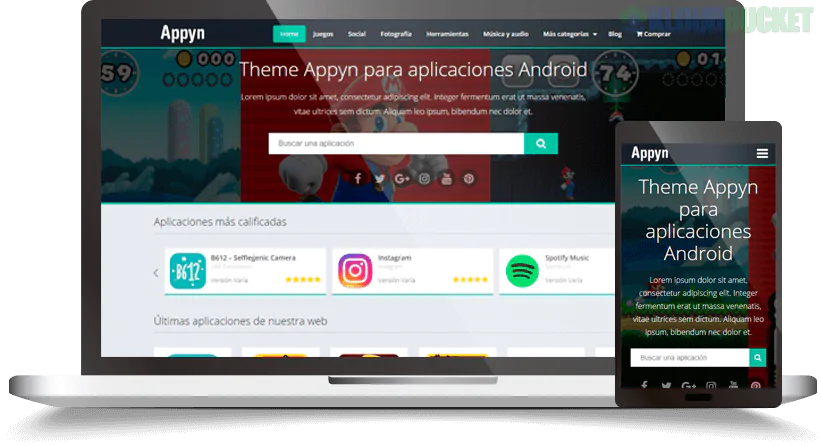Open the Google+ icon in laptop hero
This screenshot has height=446, width=821.
click(x=402, y=179)
